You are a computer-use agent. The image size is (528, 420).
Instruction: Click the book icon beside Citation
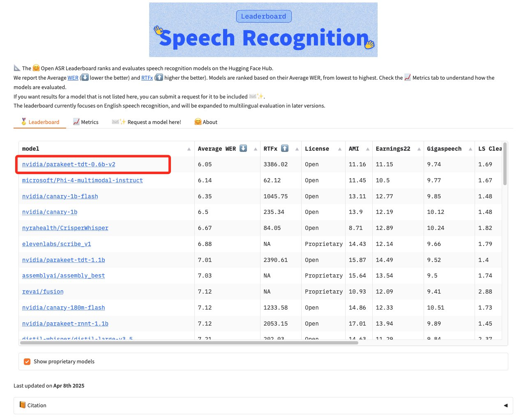pyautogui.click(x=23, y=405)
